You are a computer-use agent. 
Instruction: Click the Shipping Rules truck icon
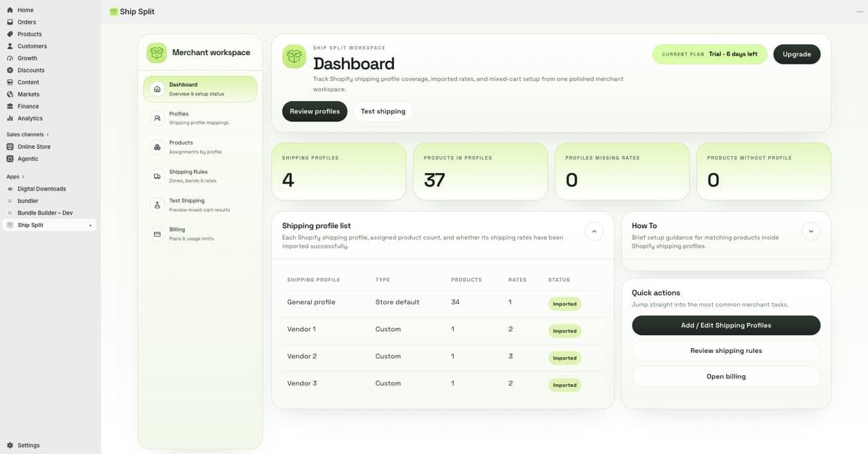click(x=157, y=176)
